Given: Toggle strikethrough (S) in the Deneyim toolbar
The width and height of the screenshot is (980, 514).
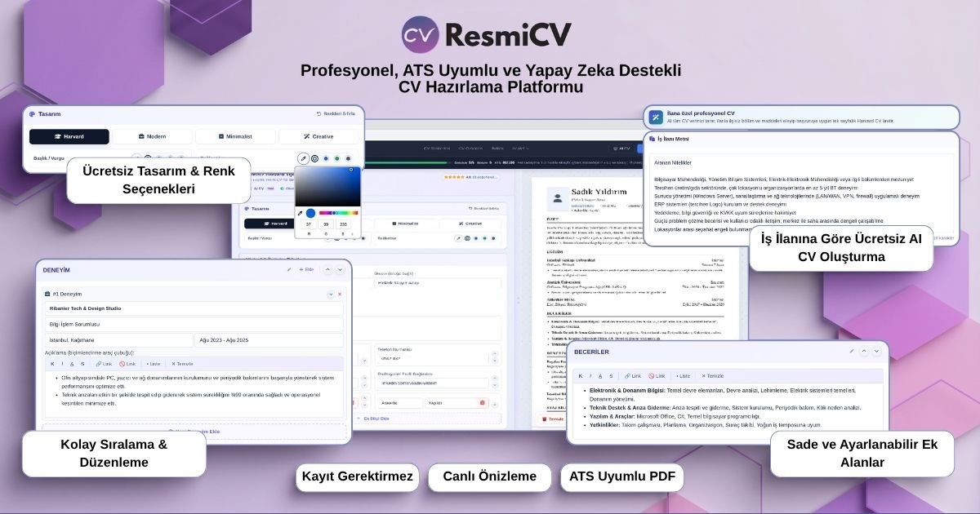Looking at the screenshot, I should (x=82, y=364).
